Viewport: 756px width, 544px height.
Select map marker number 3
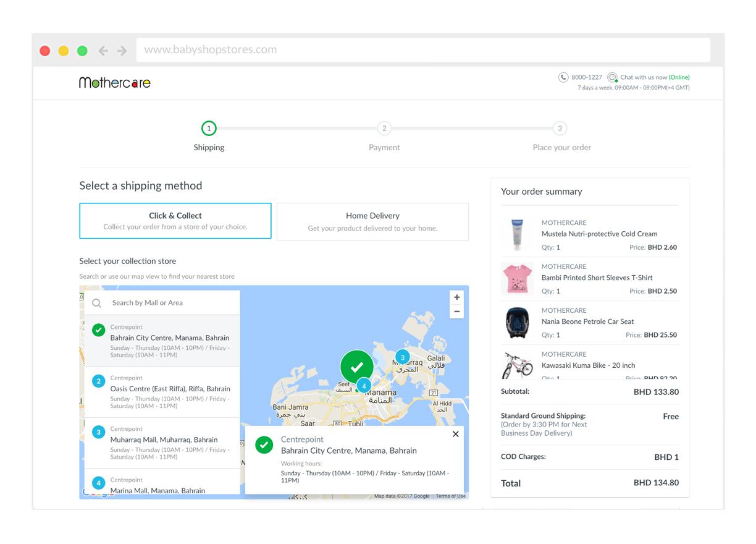[x=402, y=357]
